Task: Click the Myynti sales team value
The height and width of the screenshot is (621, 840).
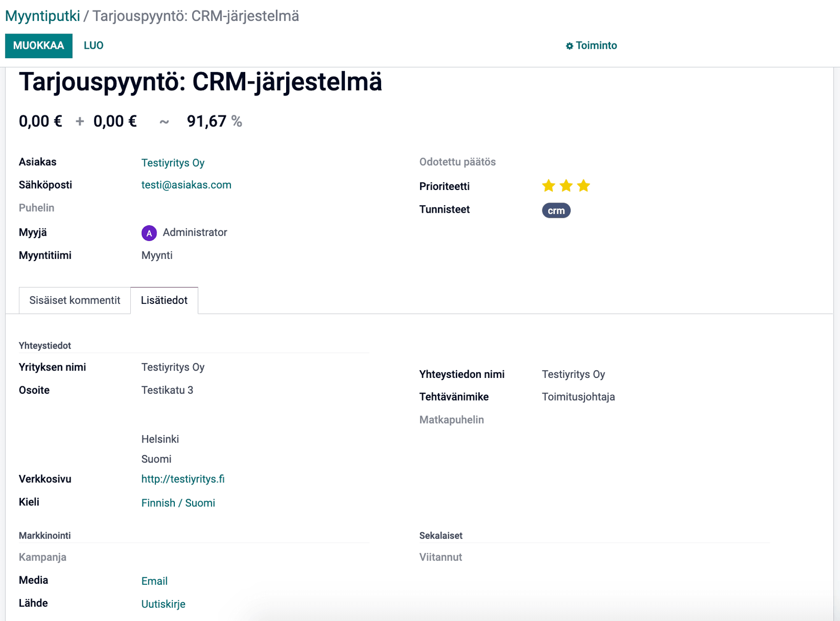Action: [x=157, y=256]
